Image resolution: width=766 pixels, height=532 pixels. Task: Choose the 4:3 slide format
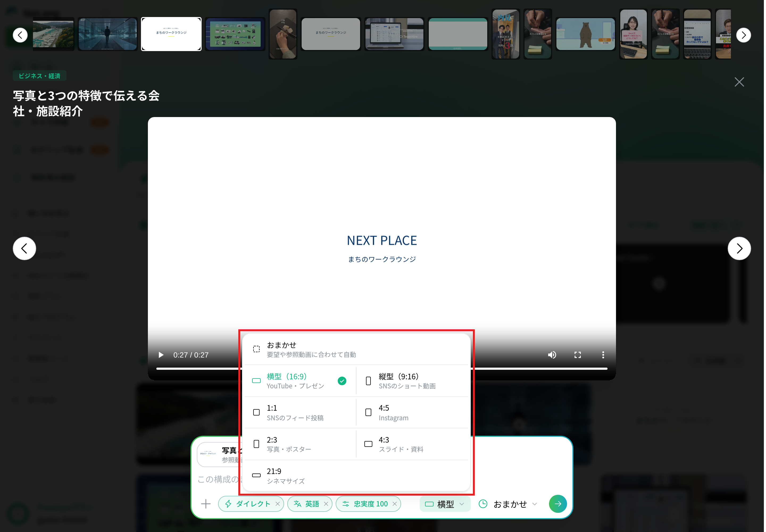412,444
